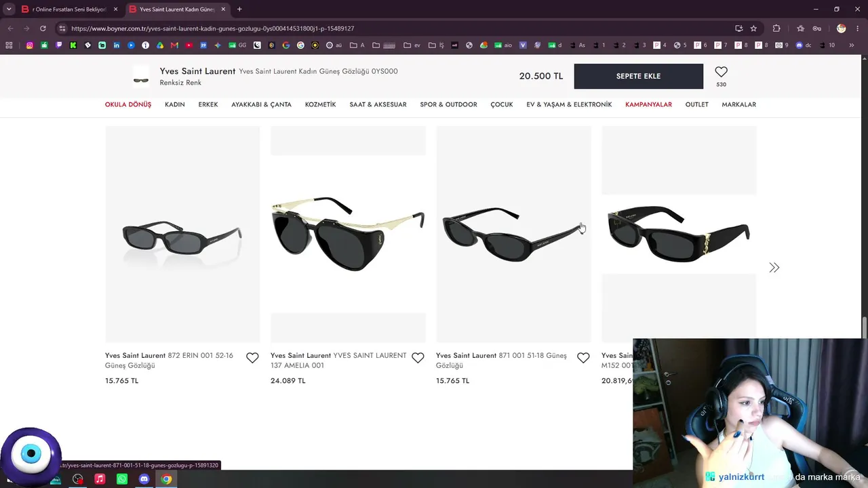
Task: Expand the ev bookmarks folder
Action: point(412,45)
